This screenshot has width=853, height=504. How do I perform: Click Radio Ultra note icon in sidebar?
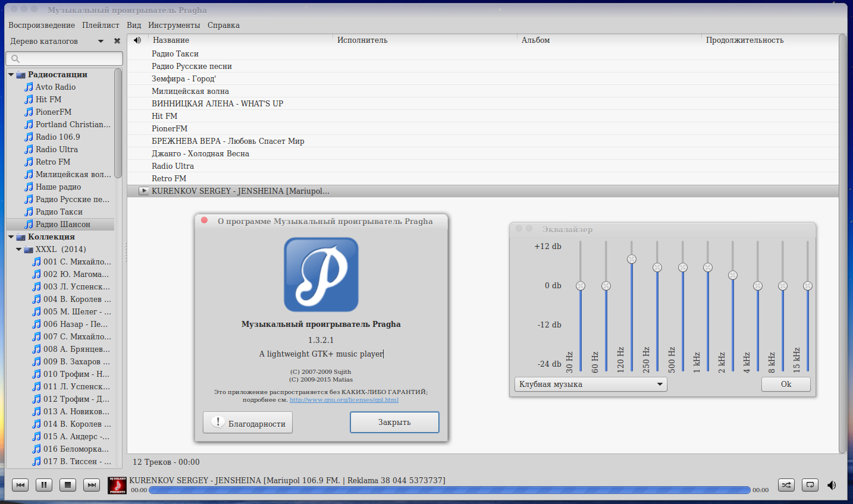(29, 149)
